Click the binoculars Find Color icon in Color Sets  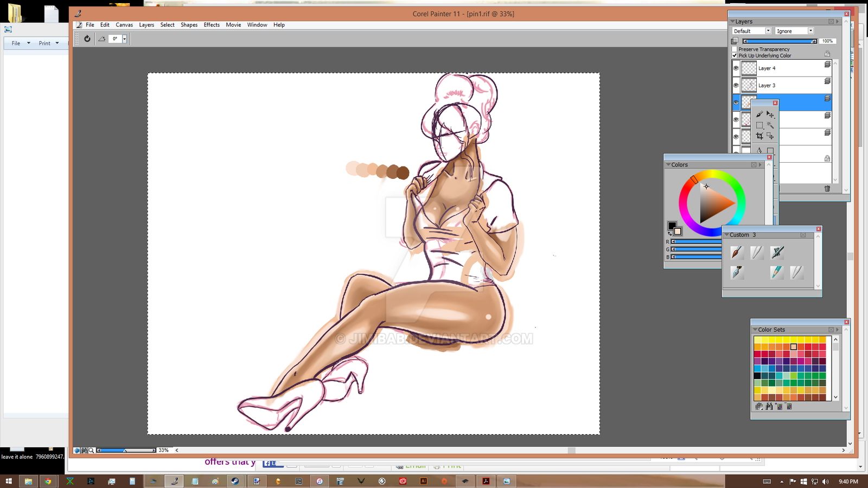coord(769,406)
